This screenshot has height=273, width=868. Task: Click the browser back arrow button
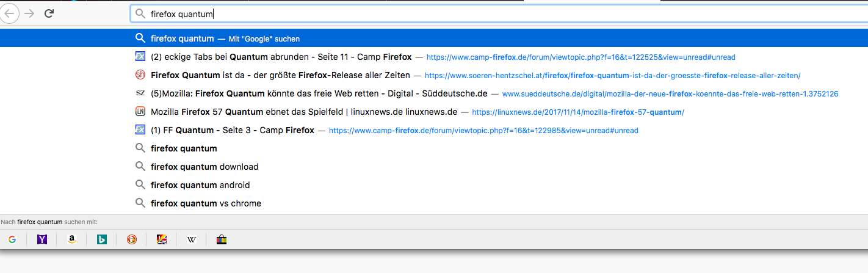click(x=10, y=13)
